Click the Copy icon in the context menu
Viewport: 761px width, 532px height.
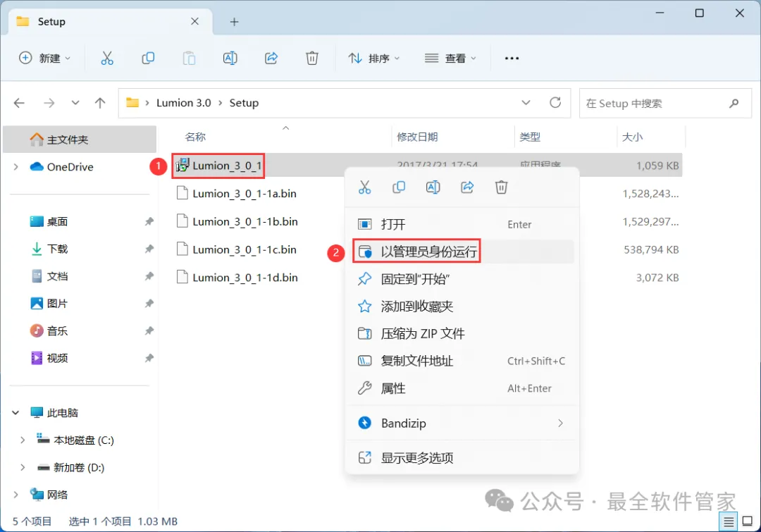click(x=399, y=187)
